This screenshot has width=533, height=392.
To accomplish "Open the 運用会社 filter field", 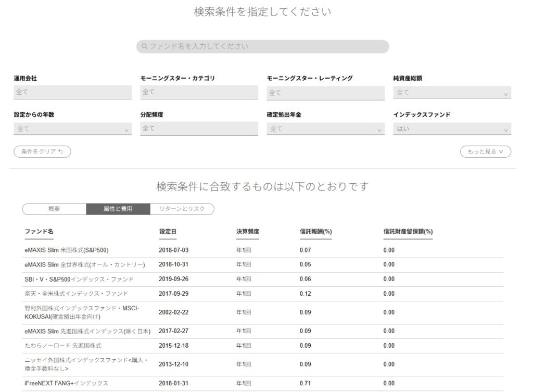I will (x=72, y=92).
